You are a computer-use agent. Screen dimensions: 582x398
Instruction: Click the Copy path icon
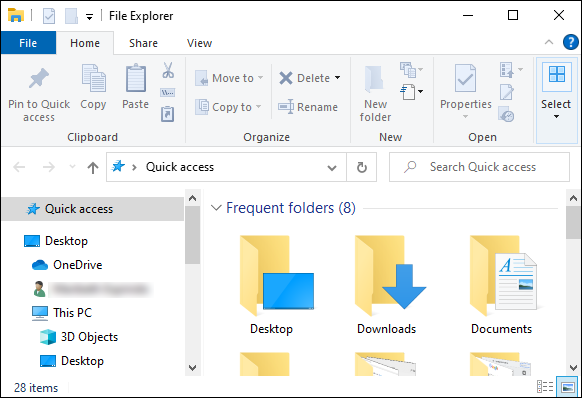(x=167, y=92)
